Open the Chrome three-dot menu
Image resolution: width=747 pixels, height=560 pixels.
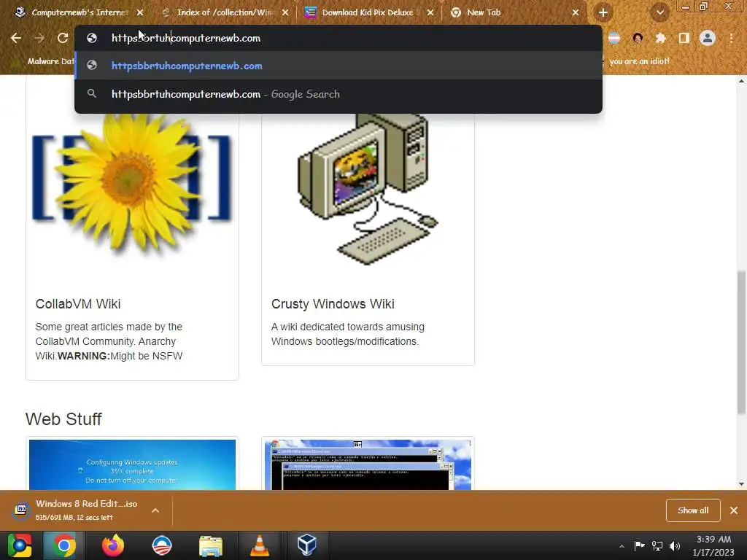tap(731, 38)
